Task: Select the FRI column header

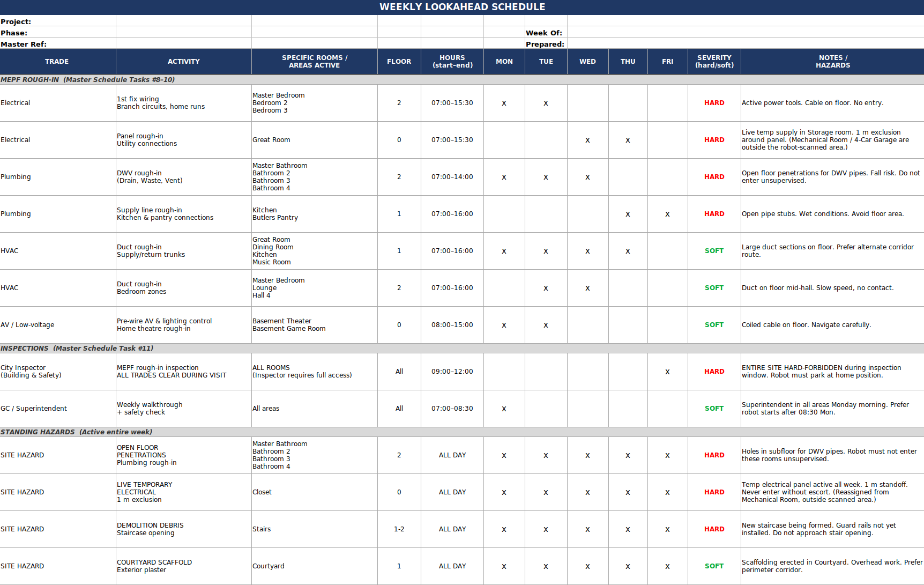Action: pyautogui.click(x=668, y=62)
